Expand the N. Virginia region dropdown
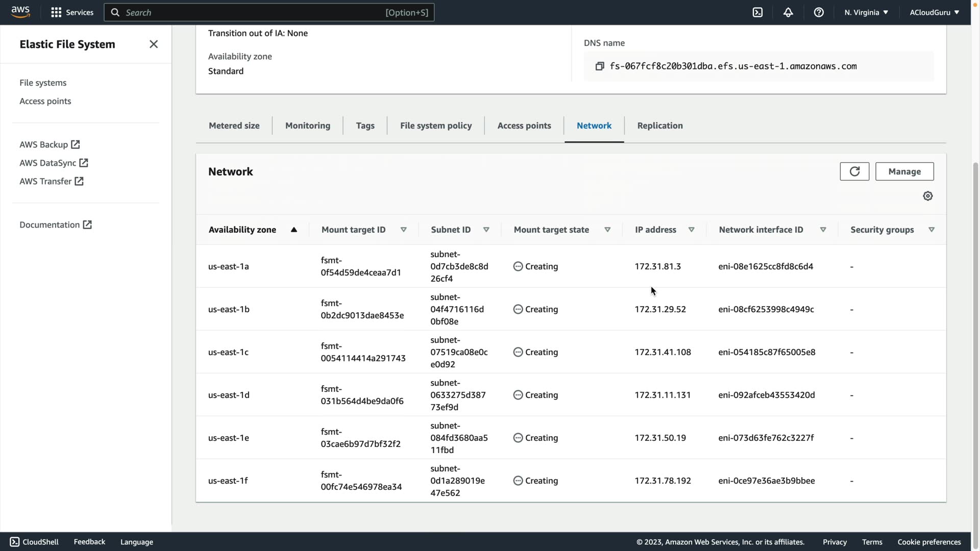980x551 pixels. [x=866, y=12]
